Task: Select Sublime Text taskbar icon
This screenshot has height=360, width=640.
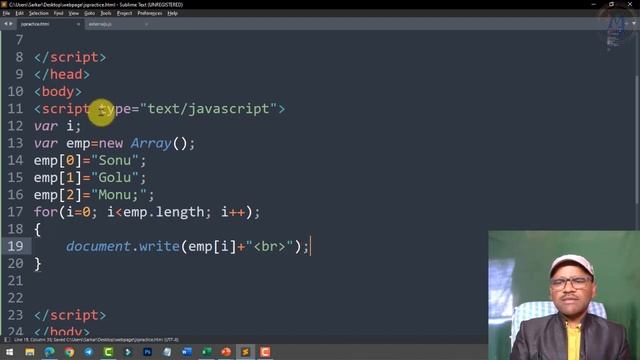Action: 245,352
